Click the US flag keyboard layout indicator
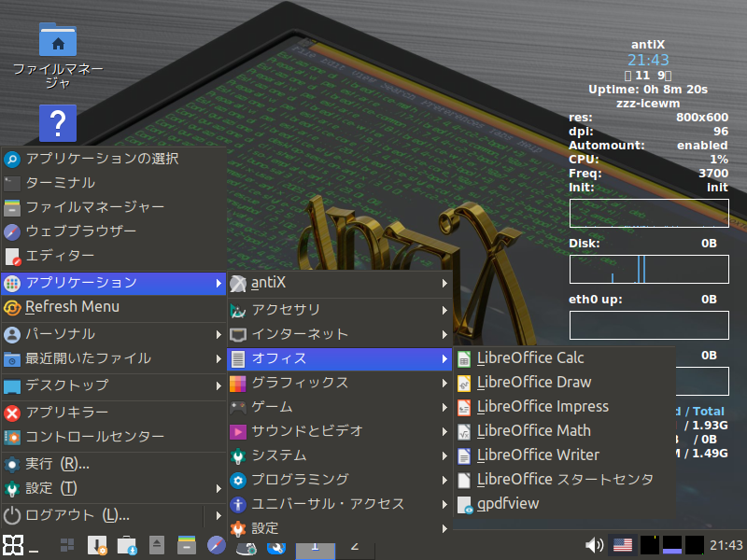The image size is (747, 560). click(x=623, y=545)
